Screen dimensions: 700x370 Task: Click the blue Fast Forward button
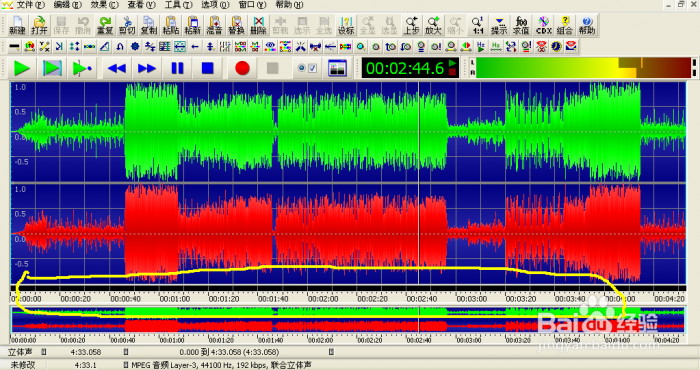click(147, 68)
